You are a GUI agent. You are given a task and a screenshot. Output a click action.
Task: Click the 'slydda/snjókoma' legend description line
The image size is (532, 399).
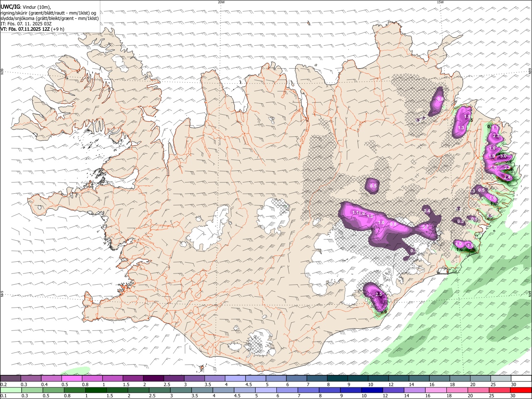pyautogui.click(x=50, y=18)
